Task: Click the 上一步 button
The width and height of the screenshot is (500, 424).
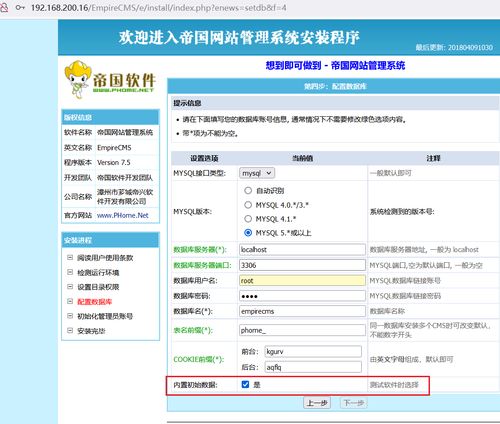Action: click(317, 403)
